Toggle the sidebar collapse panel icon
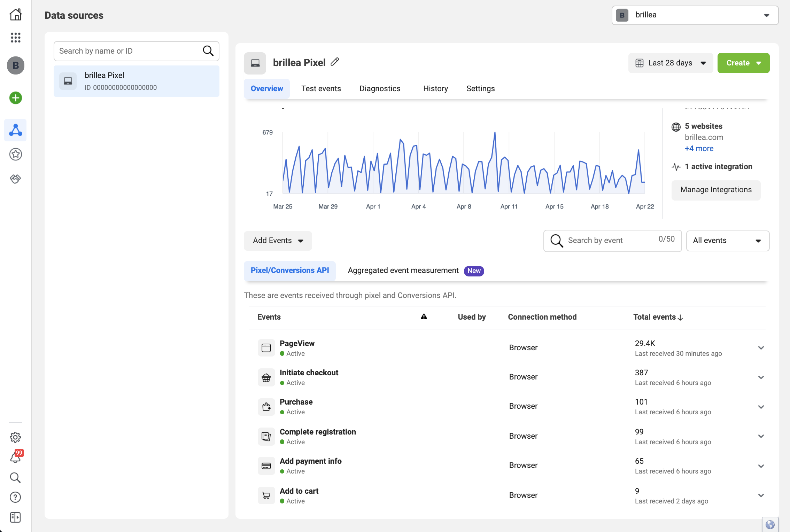Image resolution: width=790 pixels, height=532 pixels. tap(15, 517)
